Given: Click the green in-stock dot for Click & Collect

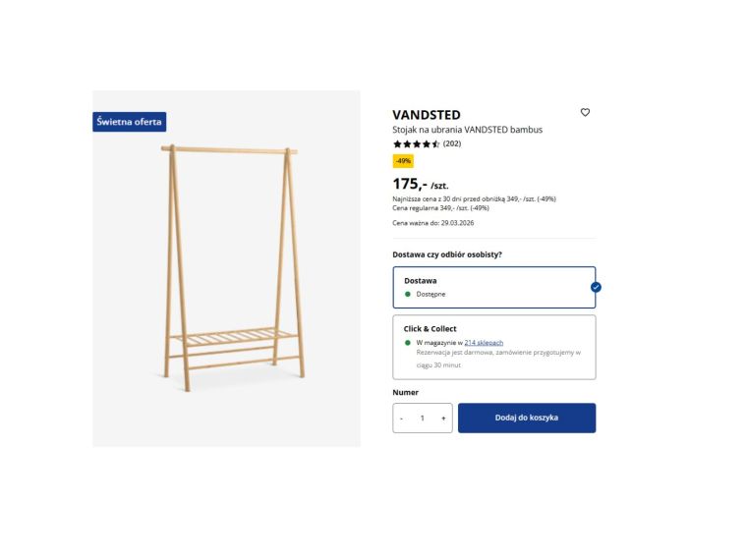Looking at the screenshot, I should coord(408,342).
